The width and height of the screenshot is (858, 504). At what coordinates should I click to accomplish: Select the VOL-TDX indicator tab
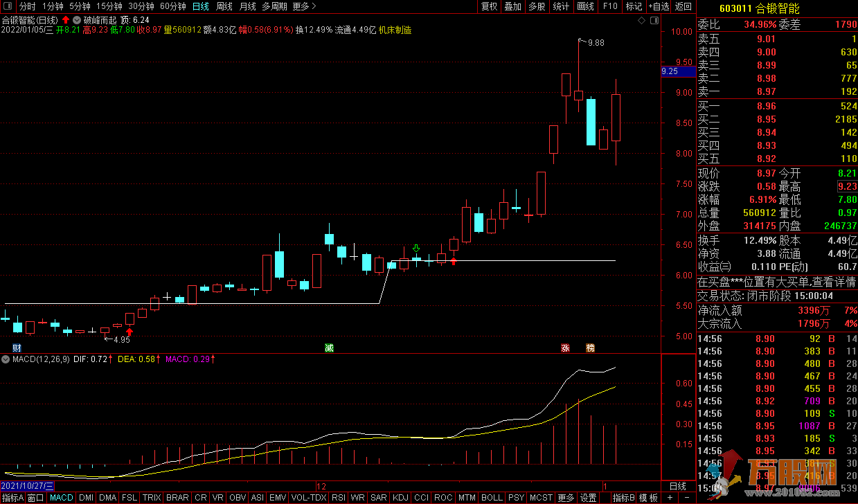pyautogui.click(x=309, y=498)
